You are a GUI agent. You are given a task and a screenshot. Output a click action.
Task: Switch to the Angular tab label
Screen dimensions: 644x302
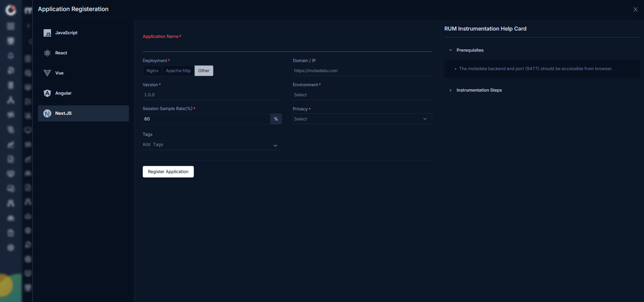[x=63, y=93]
